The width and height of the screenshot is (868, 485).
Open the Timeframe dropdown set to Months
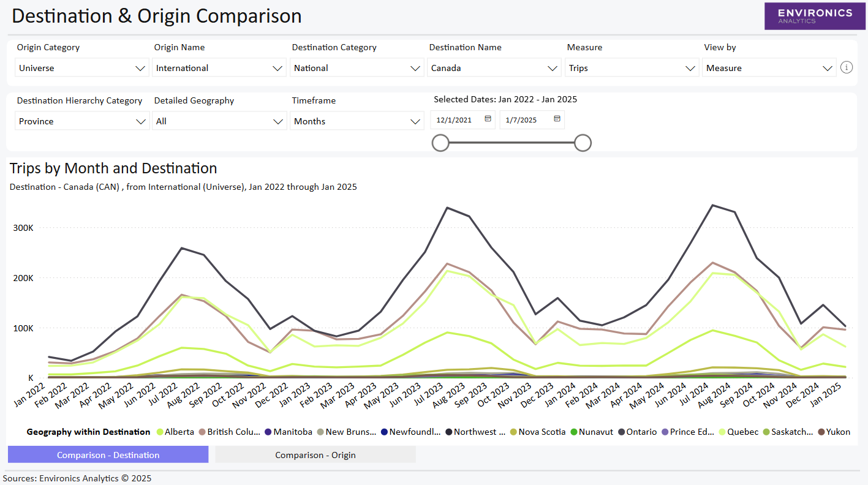pyautogui.click(x=357, y=121)
